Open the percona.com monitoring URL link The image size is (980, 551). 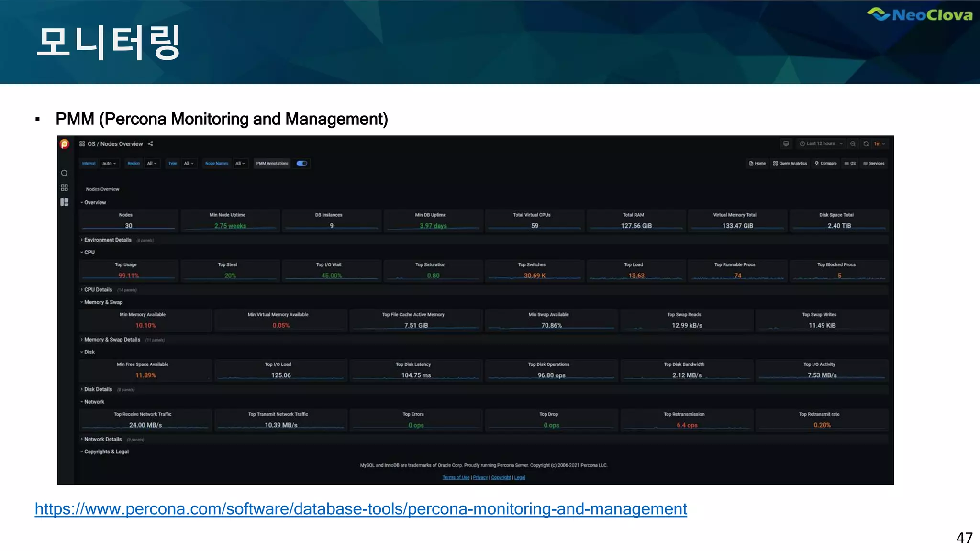click(x=361, y=509)
